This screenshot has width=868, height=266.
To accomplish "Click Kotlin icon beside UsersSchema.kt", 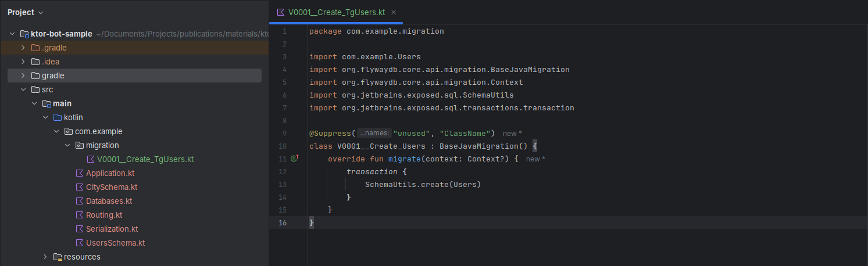I will pos(80,243).
